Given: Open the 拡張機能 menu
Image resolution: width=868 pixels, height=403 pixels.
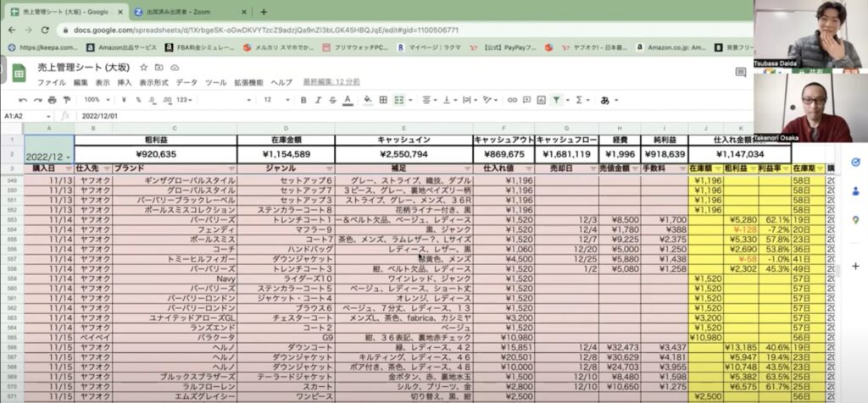Looking at the screenshot, I should [x=248, y=82].
